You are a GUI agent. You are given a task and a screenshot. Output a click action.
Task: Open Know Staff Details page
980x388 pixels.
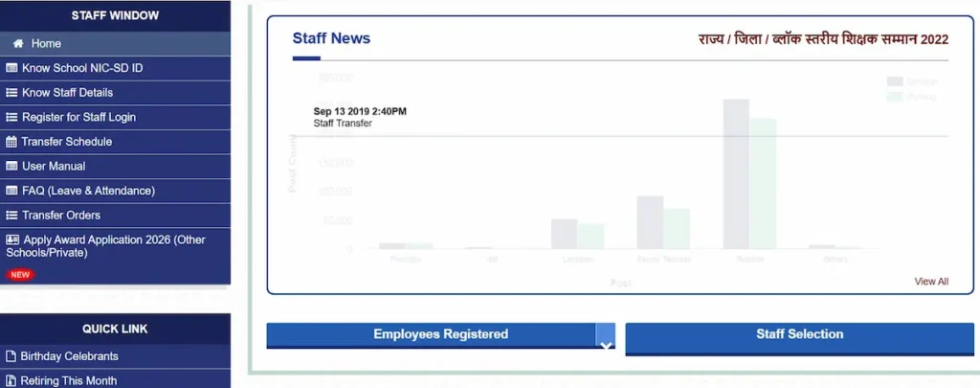115,93
